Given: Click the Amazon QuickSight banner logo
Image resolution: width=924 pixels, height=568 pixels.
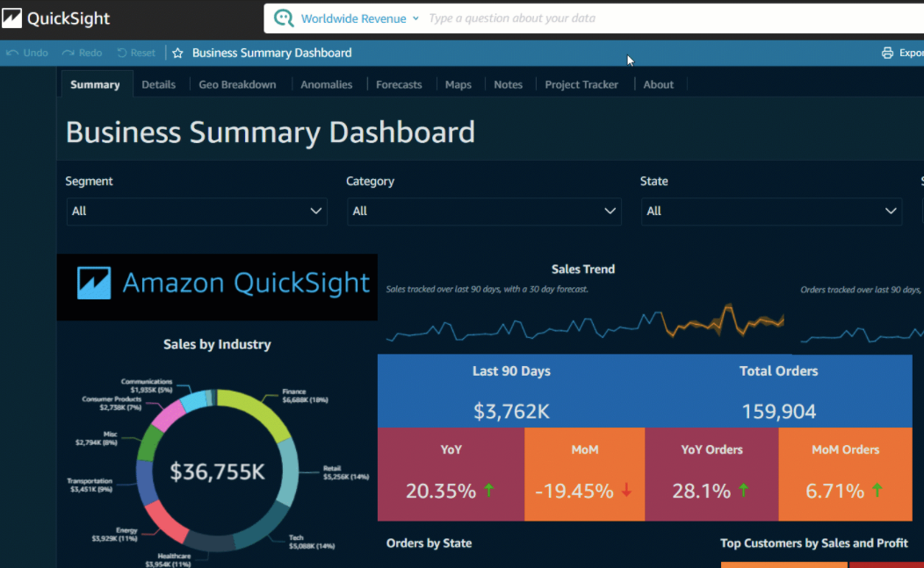Looking at the screenshot, I should coord(217,286).
